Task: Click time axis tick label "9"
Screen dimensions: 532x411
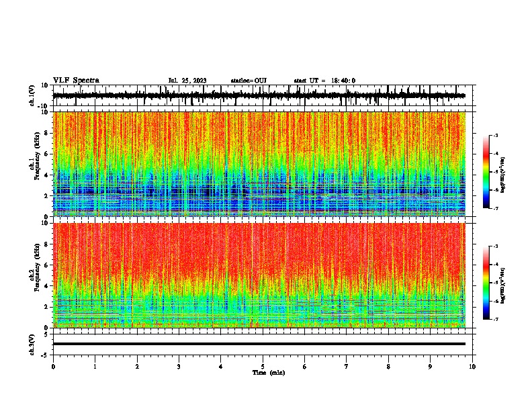Action: 430,367
